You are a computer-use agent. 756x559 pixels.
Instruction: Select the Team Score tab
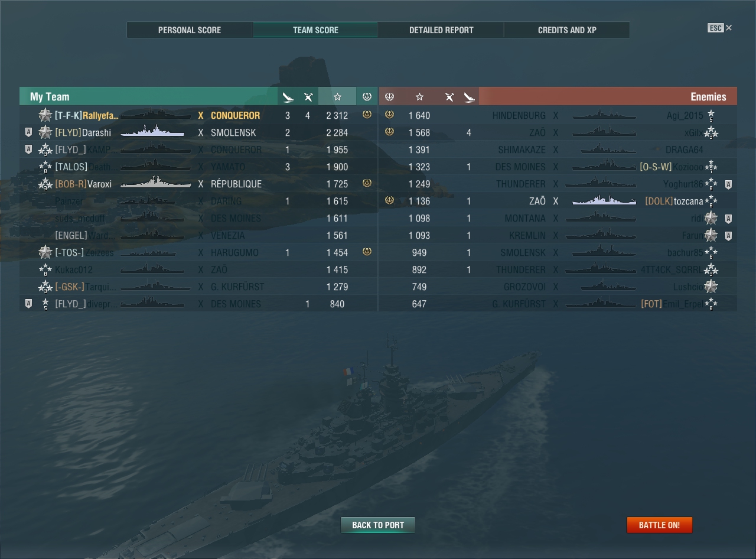pyautogui.click(x=315, y=30)
